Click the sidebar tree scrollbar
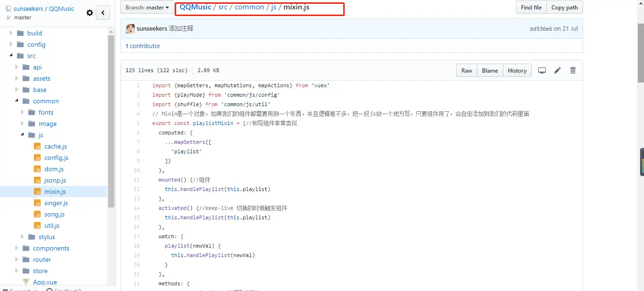Screen dimensions: 644x291 111,122
